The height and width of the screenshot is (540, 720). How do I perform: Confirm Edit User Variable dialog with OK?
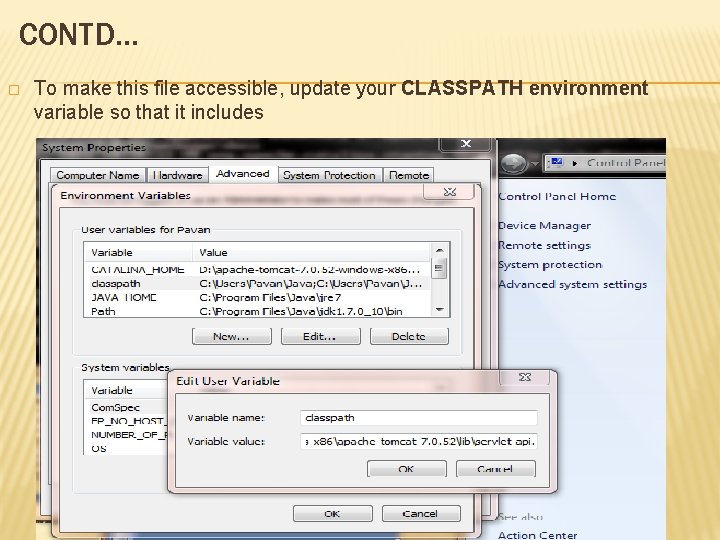(406, 469)
